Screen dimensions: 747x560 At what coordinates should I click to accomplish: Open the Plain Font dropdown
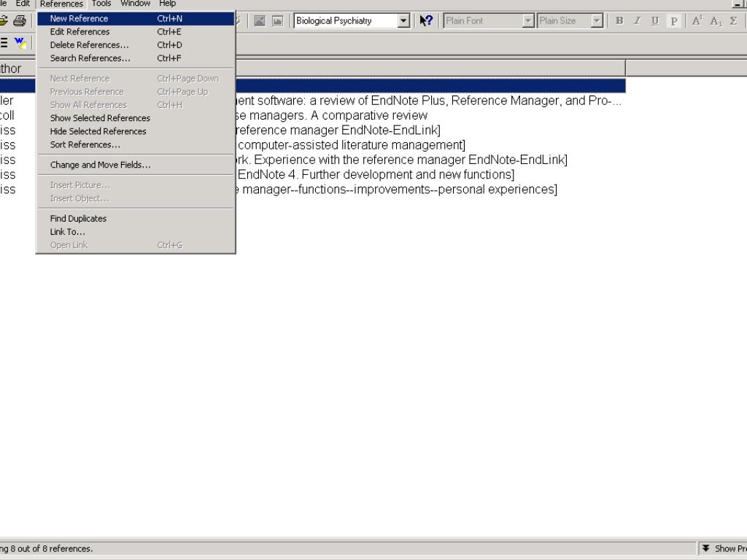point(528,20)
